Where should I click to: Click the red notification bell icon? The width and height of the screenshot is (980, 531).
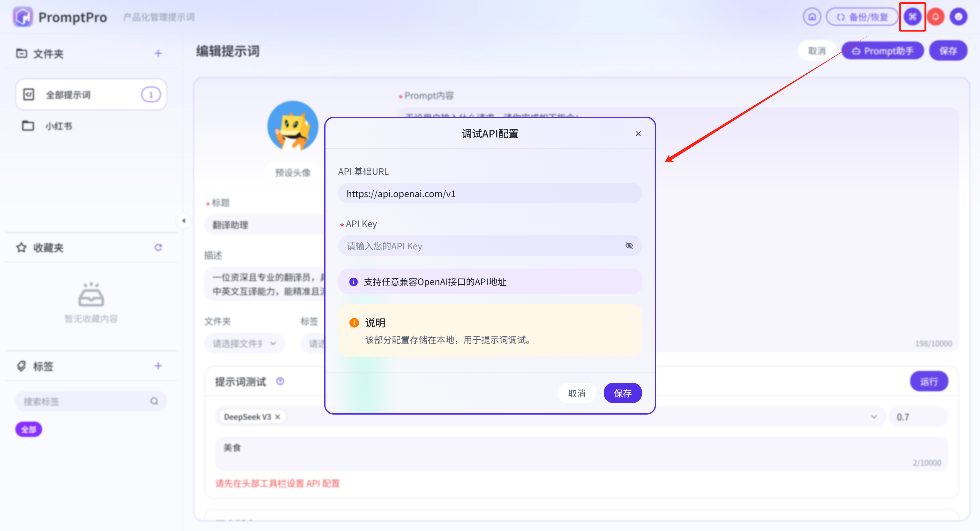935,17
